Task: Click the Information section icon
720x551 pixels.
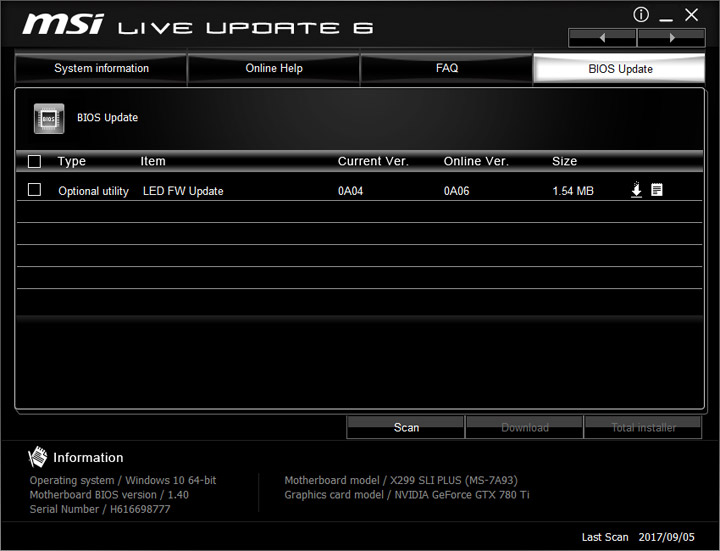Action: click(x=38, y=457)
